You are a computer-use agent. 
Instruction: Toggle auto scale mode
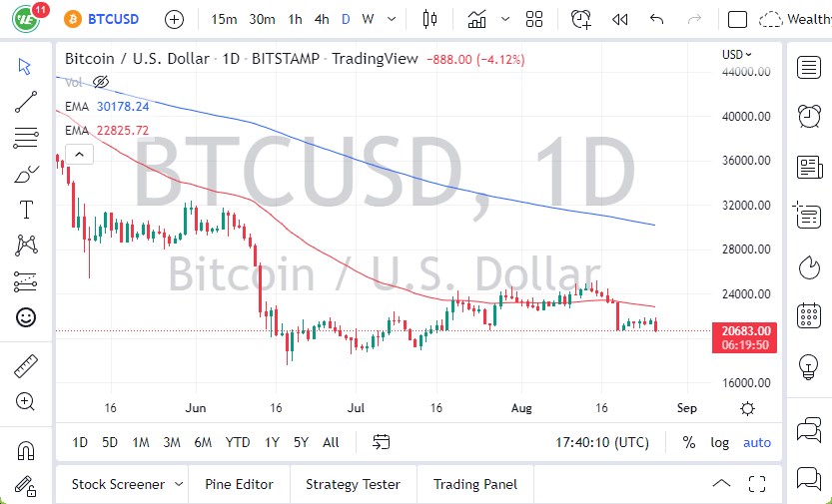click(x=757, y=442)
